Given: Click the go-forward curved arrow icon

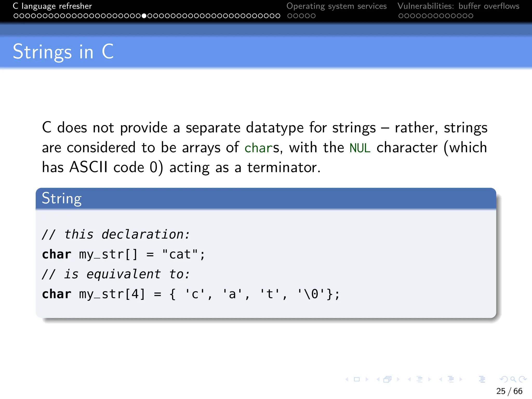Looking at the screenshot, I should (x=522, y=380).
